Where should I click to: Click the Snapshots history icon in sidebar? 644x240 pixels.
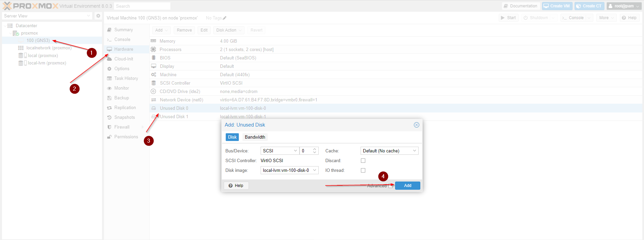click(109, 117)
